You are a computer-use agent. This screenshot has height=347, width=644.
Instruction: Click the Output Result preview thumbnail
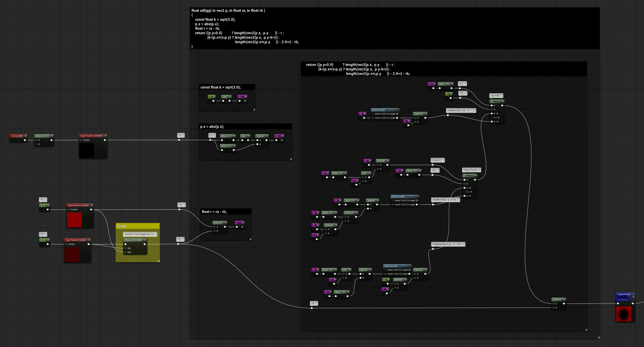(624, 314)
